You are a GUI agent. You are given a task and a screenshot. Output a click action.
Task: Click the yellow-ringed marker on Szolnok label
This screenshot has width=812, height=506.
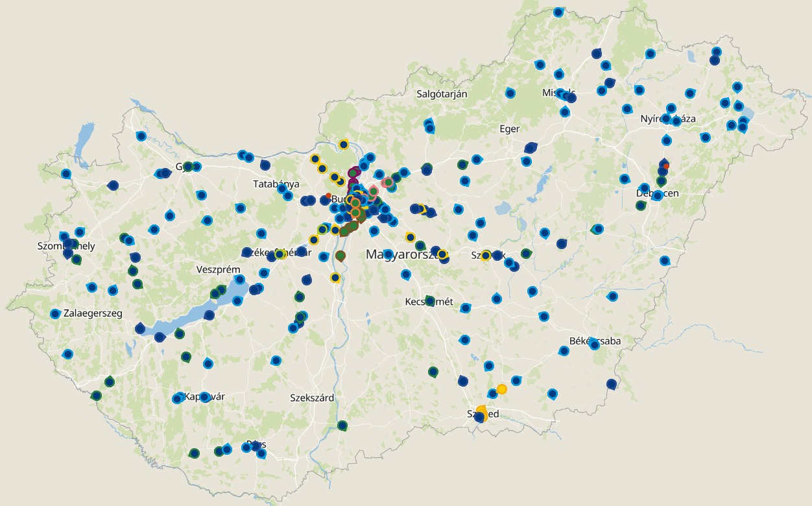click(x=486, y=256)
